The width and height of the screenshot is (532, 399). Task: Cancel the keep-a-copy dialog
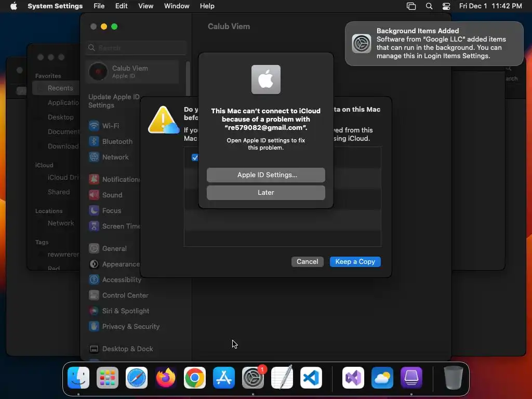[307, 262]
